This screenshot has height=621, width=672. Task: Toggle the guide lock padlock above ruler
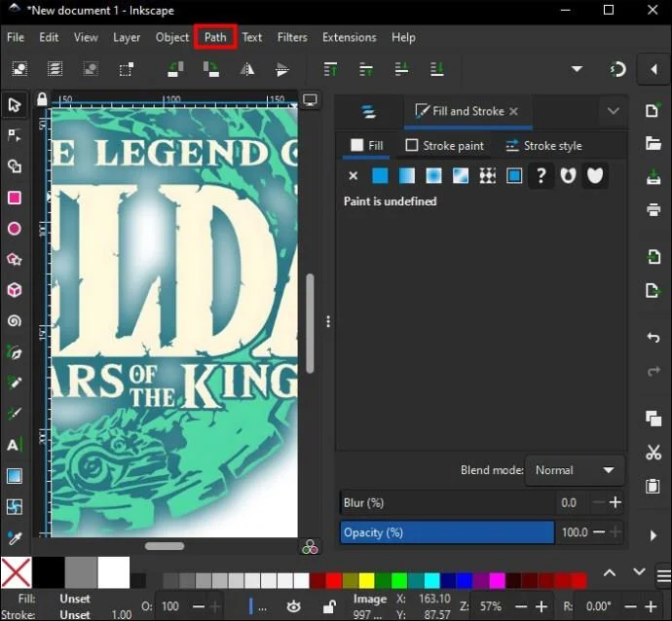pos(42,99)
